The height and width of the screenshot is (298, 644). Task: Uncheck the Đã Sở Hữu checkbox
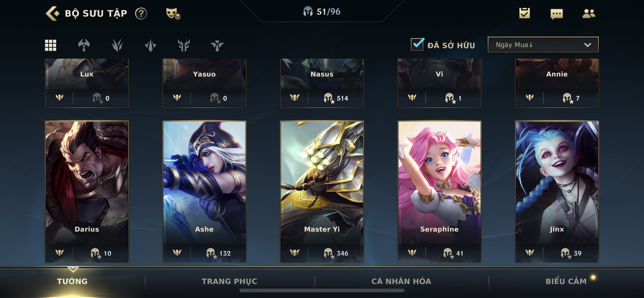pos(417,44)
